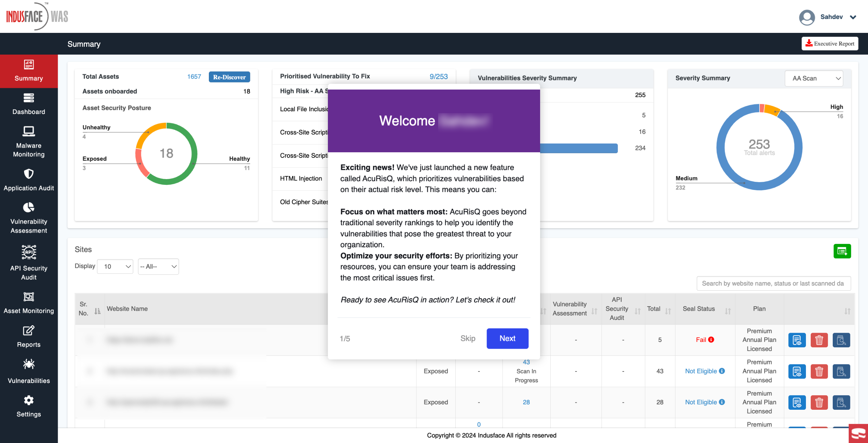Click the blue vulnerability severity bar

[x=578, y=148]
